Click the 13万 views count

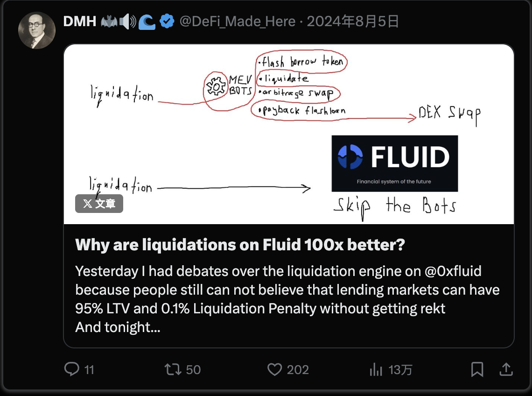coord(400,370)
